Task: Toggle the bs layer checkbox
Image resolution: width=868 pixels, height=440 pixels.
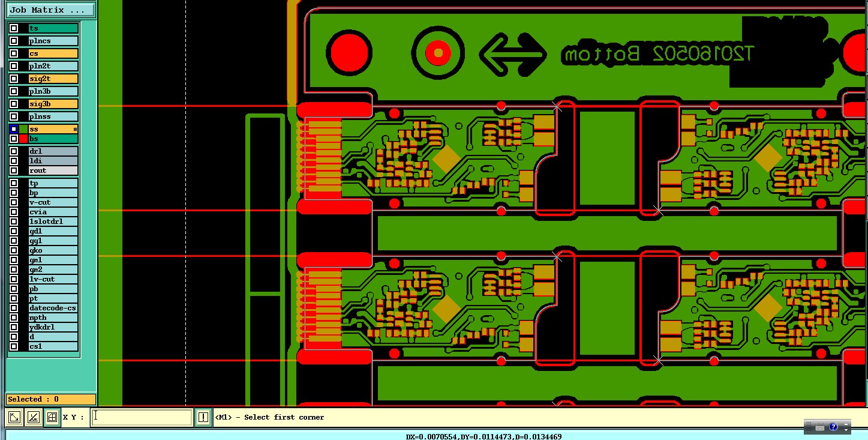Action: (14, 139)
